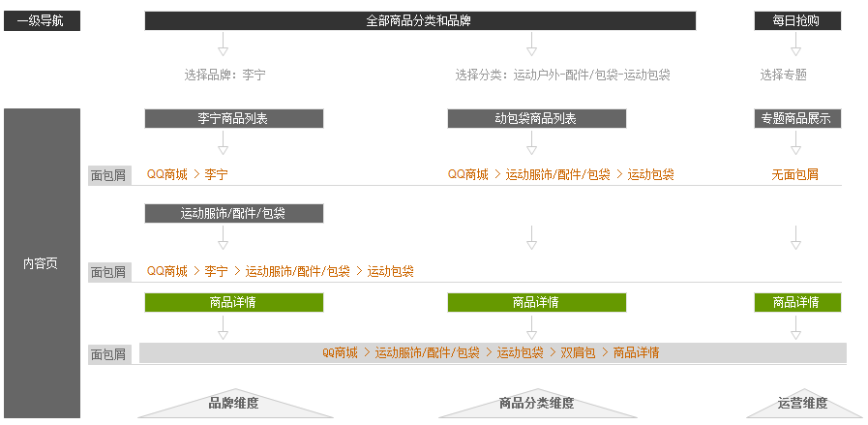This screenshot has height=425, width=868.
Task: Select the 品牌维度 triangle label
Action: point(235,404)
